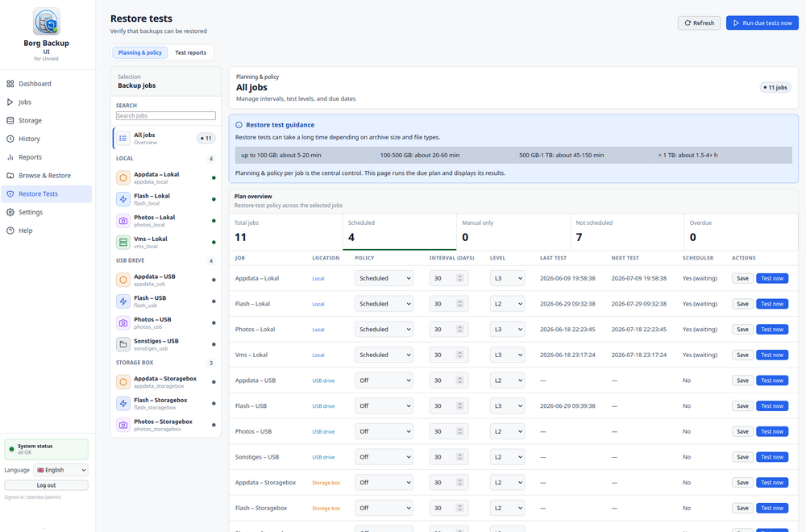This screenshot has height=532, width=806.
Task: Open Dashboard from sidebar icon
Action: tap(10, 84)
